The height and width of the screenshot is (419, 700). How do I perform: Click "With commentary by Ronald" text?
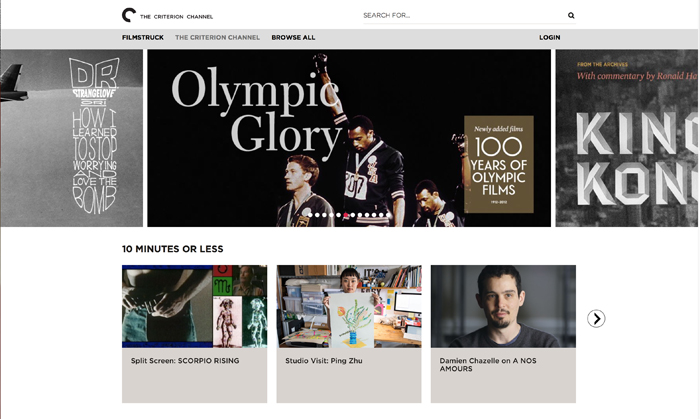pyautogui.click(x=637, y=76)
